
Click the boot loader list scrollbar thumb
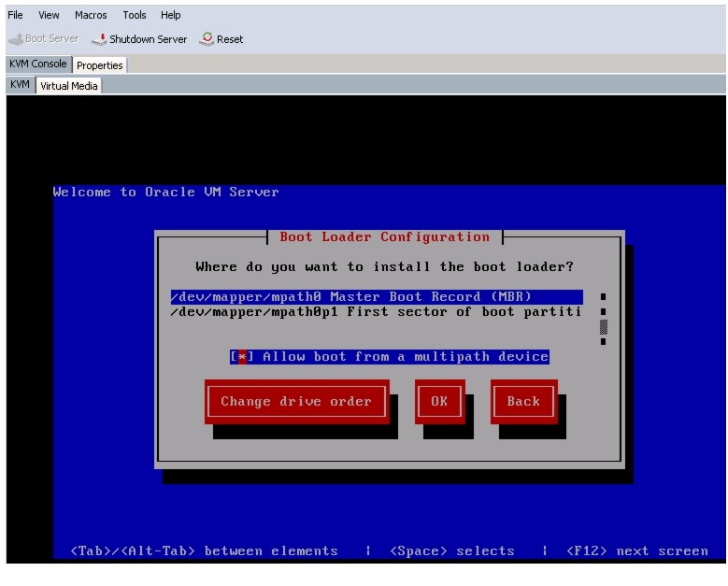[x=603, y=327]
